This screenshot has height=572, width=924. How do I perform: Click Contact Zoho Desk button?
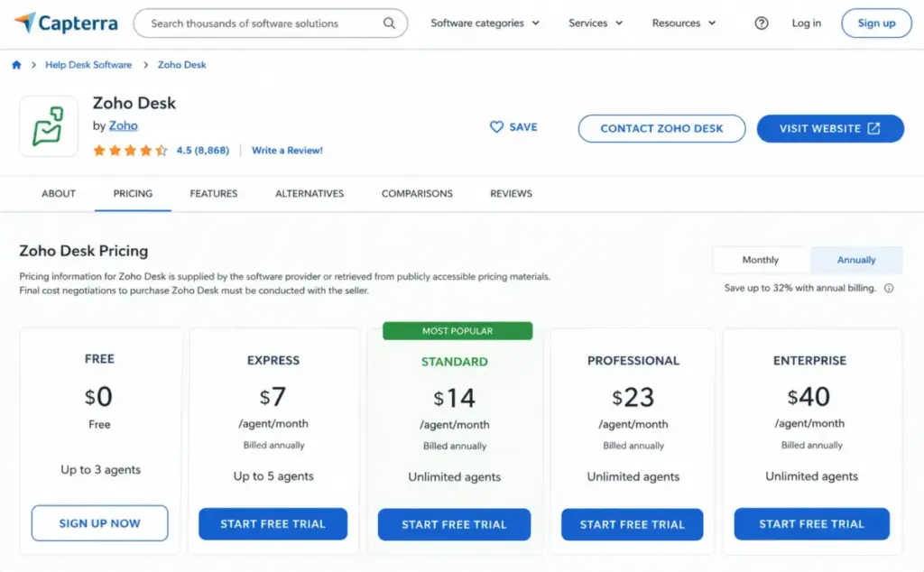[x=661, y=128]
